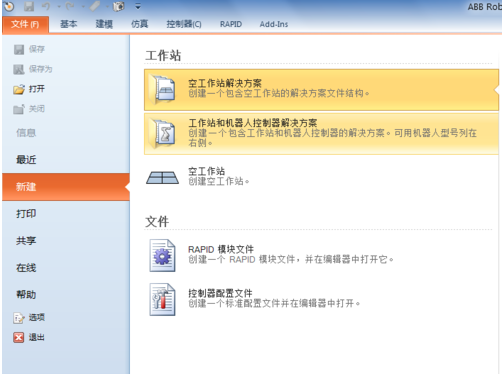The image size is (503, 376).
Task: Select RAPID 模块文件 title text
Action: coord(221,249)
